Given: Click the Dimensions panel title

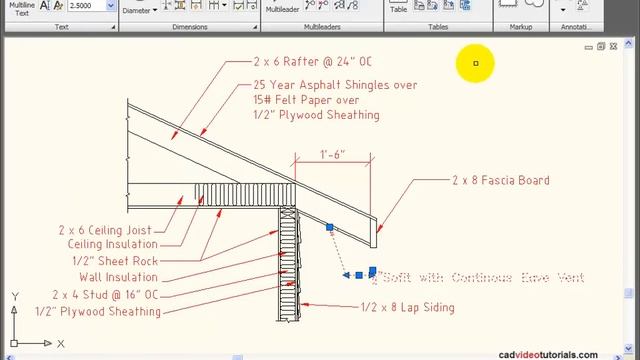Looking at the screenshot, I should (x=189, y=27).
